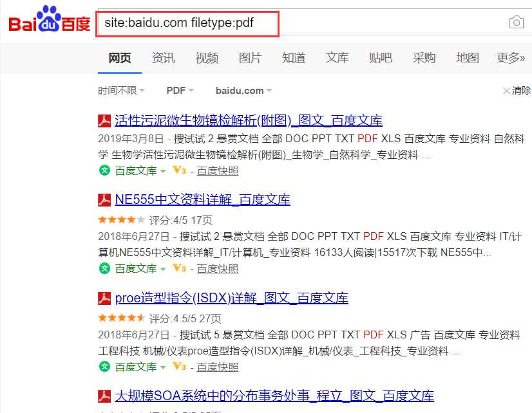
Task: Select the active 网页 tab
Action: coord(120,58)
